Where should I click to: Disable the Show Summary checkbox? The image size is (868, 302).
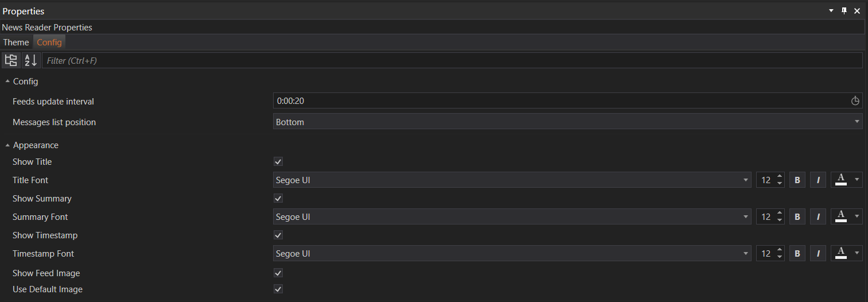[x=278, y=199]
